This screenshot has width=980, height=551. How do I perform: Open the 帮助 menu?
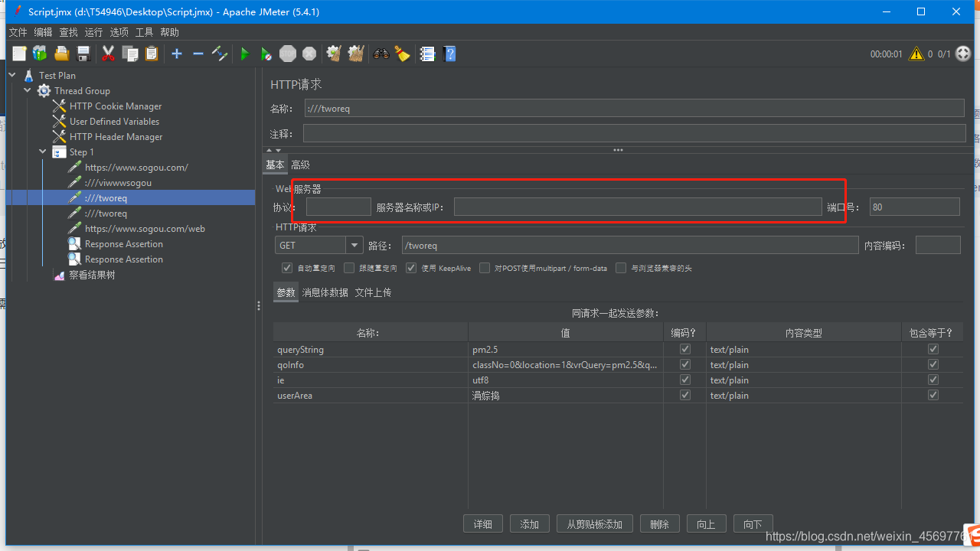(x=169, y=32)
